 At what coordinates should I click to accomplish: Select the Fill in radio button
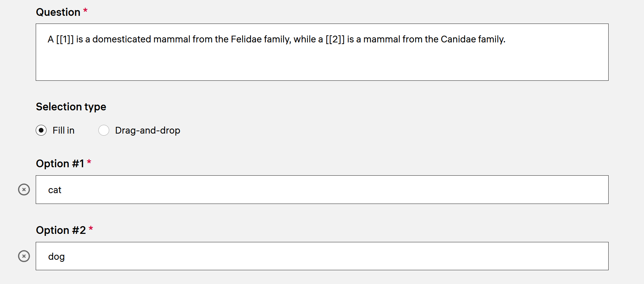click(x=41, y=130)
